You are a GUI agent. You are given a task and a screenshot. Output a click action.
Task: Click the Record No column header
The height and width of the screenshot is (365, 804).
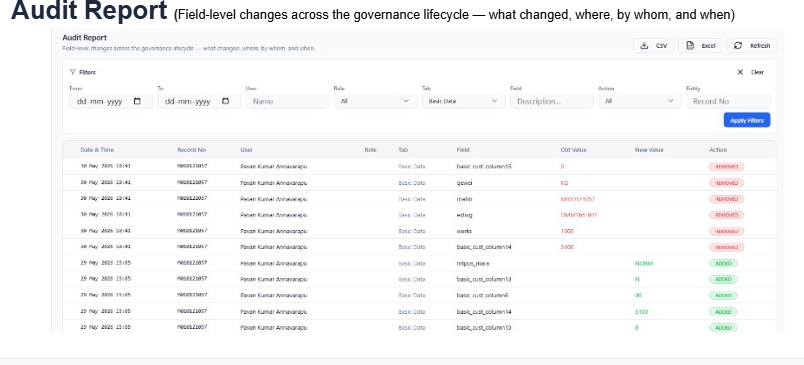point(191,150)
